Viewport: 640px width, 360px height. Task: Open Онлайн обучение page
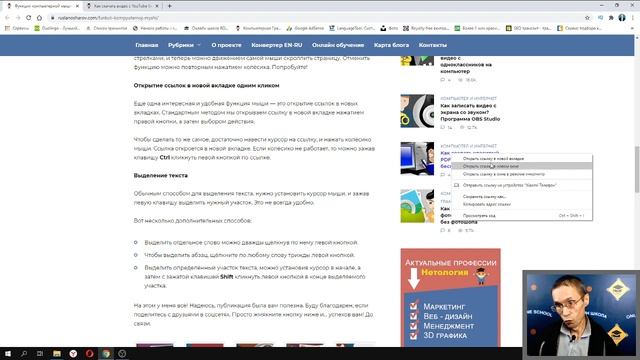click(x=338, y=45)
